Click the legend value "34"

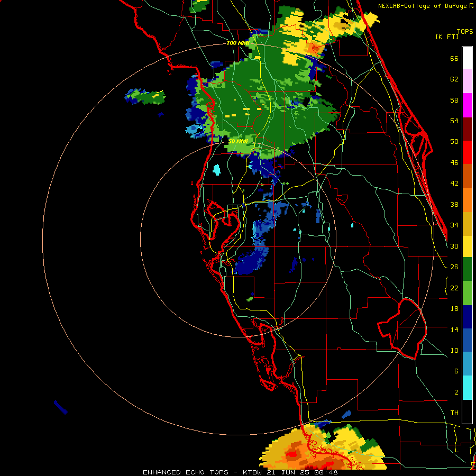click(x=454, y=225)
